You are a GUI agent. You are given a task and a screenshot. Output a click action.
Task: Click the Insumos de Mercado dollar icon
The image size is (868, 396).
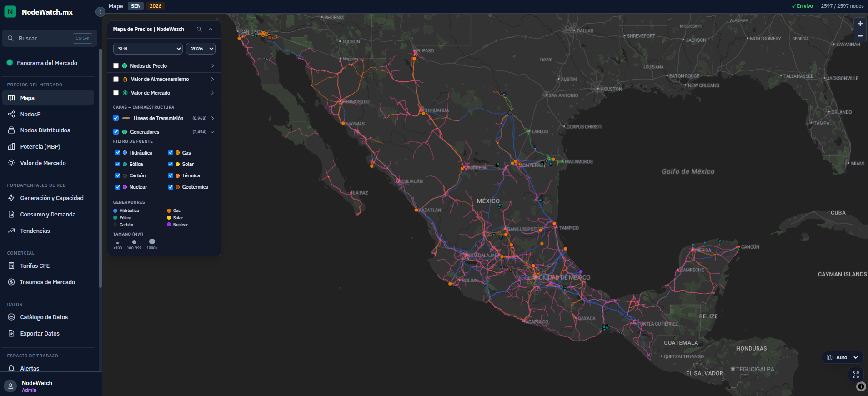point(11,282)
